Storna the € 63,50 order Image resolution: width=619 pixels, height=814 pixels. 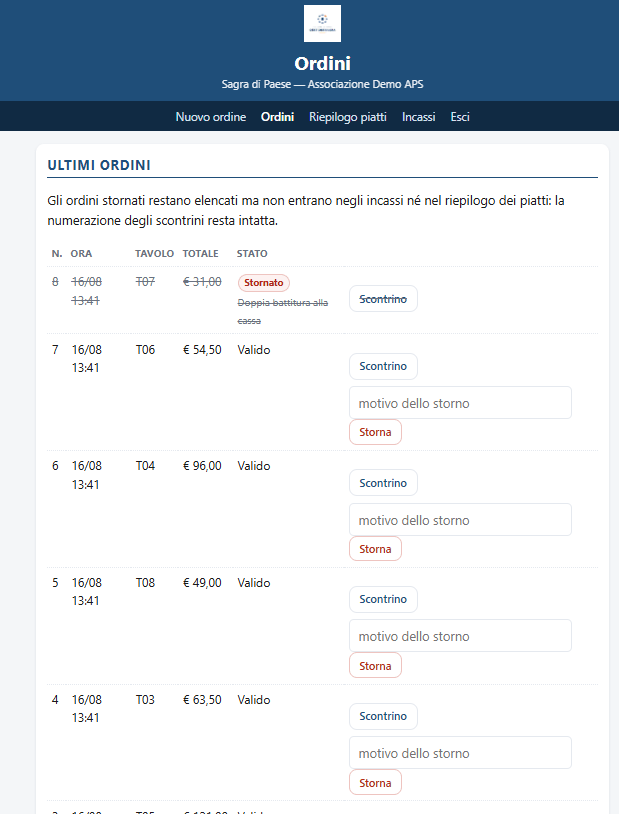click(375, 783)
